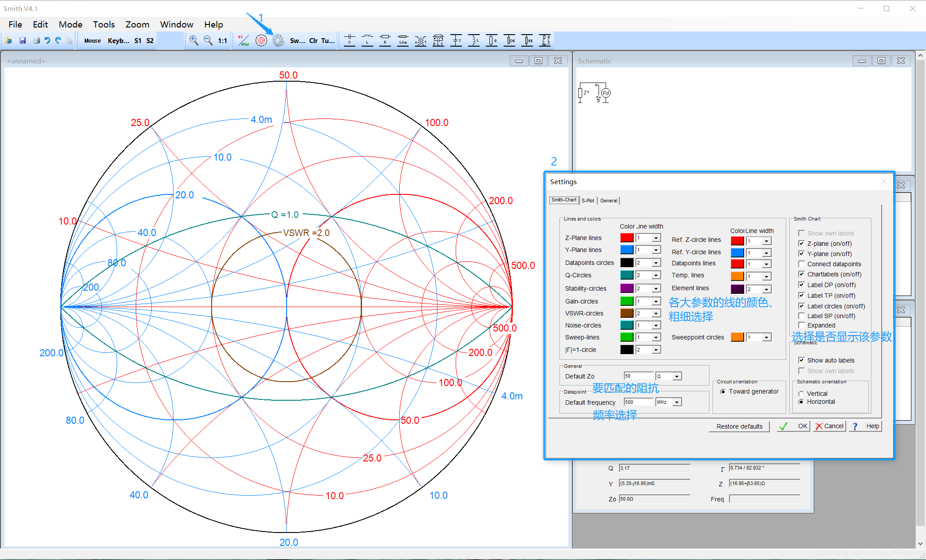Enable the Connect datapoints checkbox
Screen dimensions: 926x560
coord(801,264)
